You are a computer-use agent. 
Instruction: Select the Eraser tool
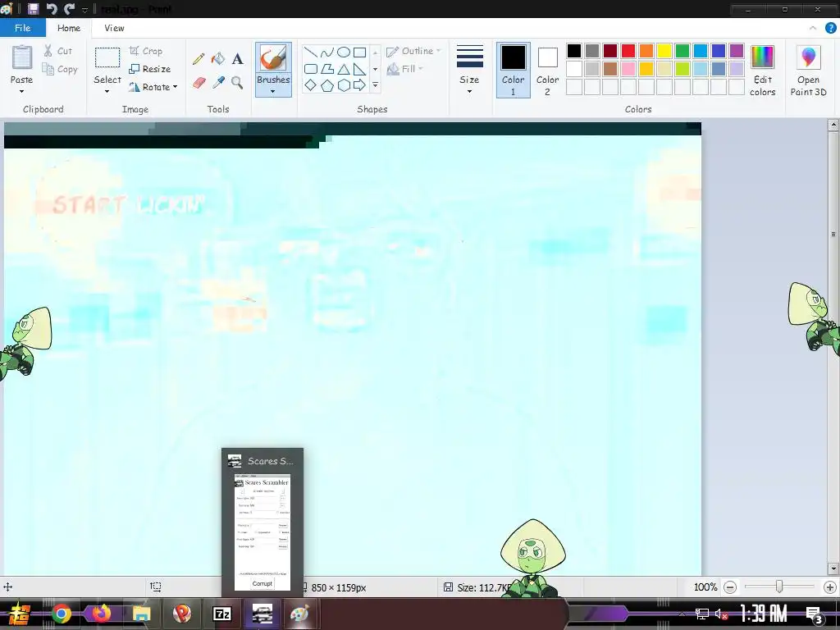pos(199,83)
